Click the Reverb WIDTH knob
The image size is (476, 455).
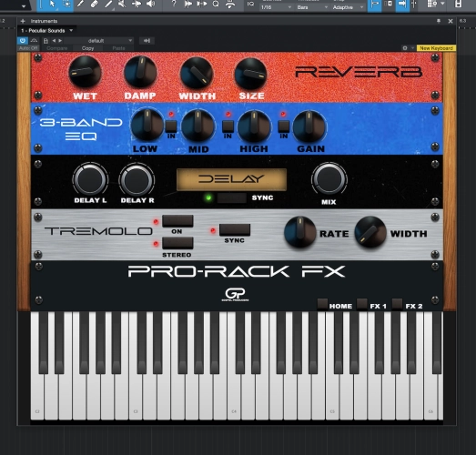pyautogui.click(x=197, y=74)
